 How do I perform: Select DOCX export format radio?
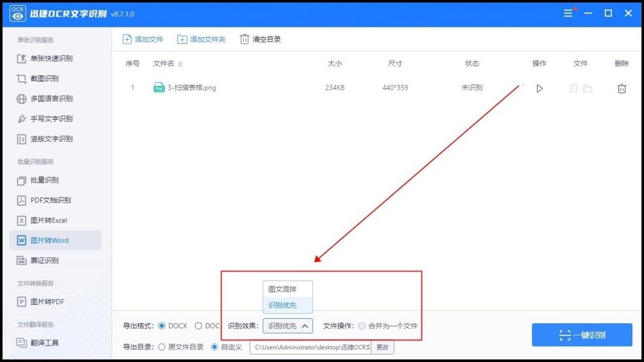pyautogui.click(x=162, y=325)
